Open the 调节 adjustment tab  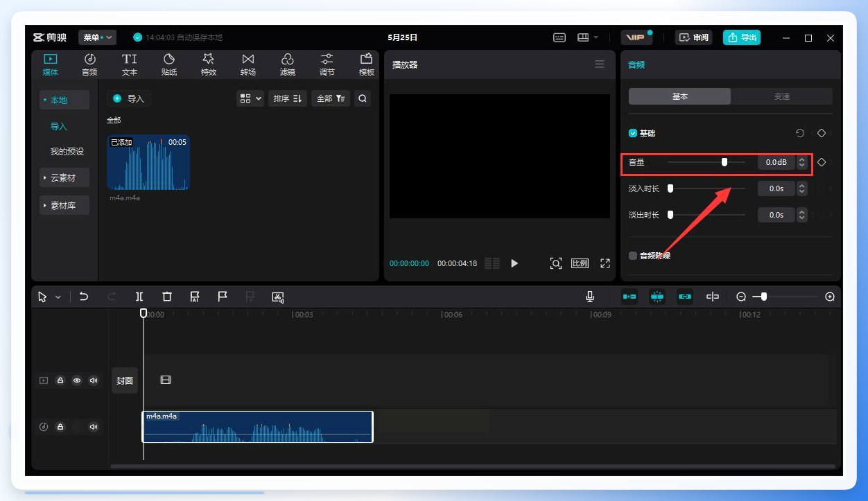click(x=327, y=64)
